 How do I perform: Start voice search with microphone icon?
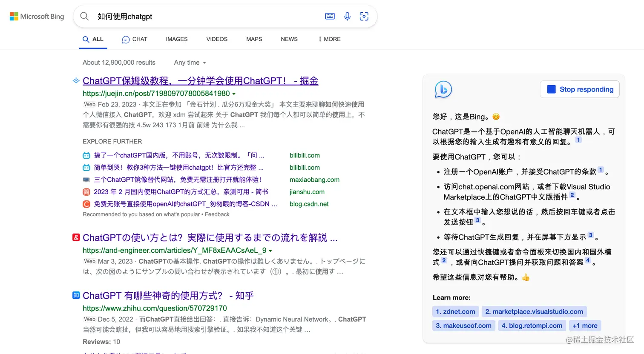pyautogui.click(x=348, y=16)
